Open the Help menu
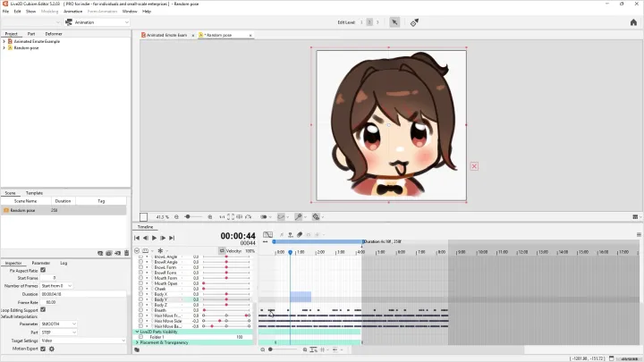Image resolution: width=644 pixels, height=362 pixels. pyautogui.click(x=147, y=12)
